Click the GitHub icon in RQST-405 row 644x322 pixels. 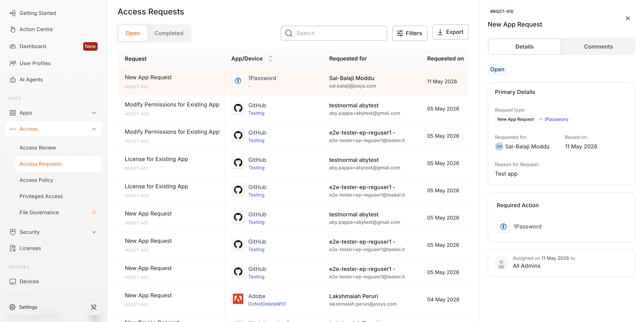(x=238, y=217)
